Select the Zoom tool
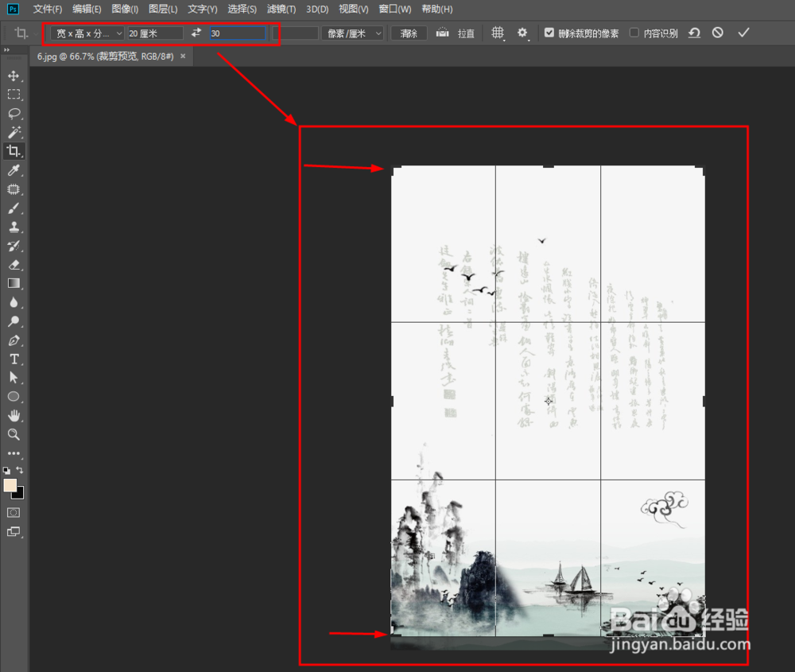 click(14, 434)
